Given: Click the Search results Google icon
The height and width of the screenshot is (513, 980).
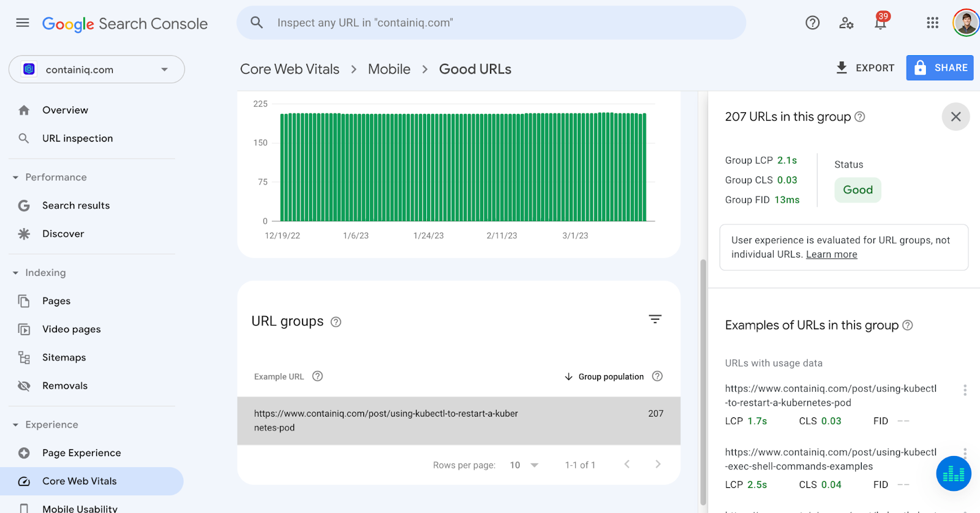Looking at the screenshot, I should 24,206.
